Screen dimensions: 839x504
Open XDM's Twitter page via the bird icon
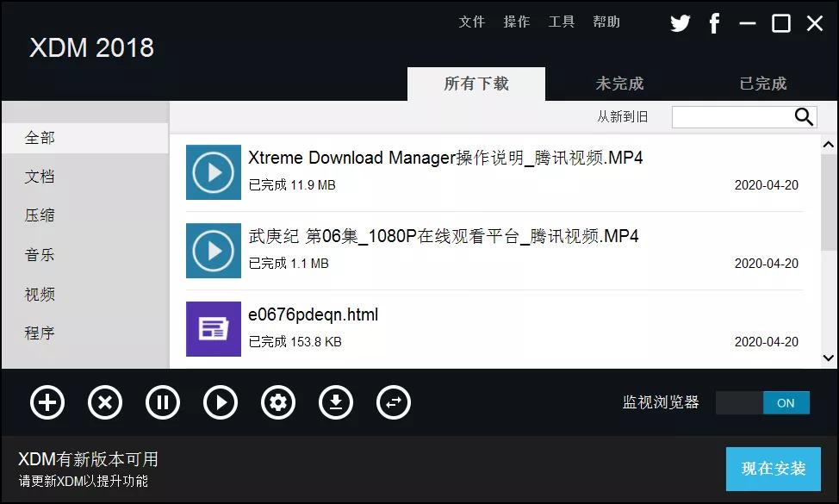[680, 23]
